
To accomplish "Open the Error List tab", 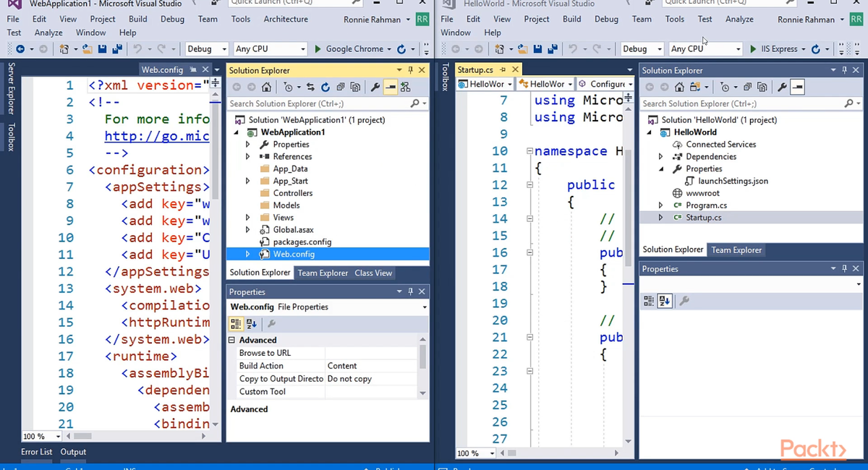I will [36, 452].
